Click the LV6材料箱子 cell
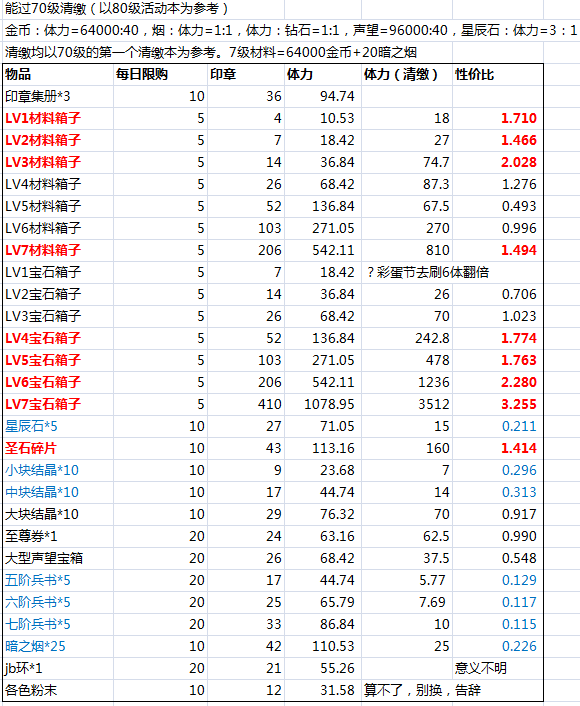This screenshot has height=706, width=580. (x=58, y=228)
